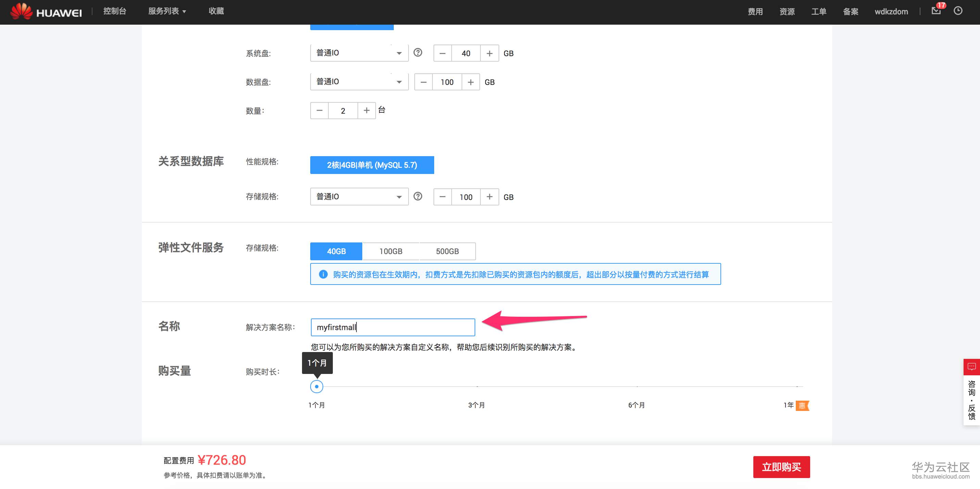Screen dimensions: 980x489
Task: Open the 服务列表 services menu
Action: pyautogui.click(x=167, y=11)
